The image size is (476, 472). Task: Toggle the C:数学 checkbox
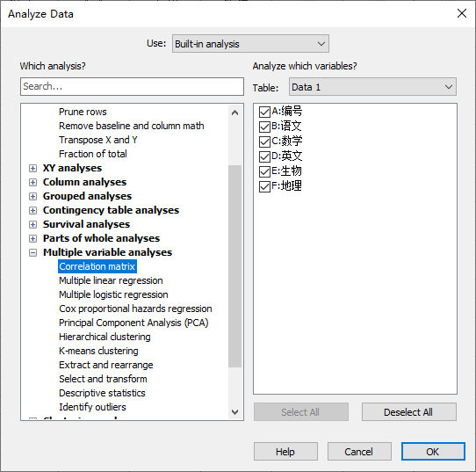pyautogui.click(x=264, y=142)
